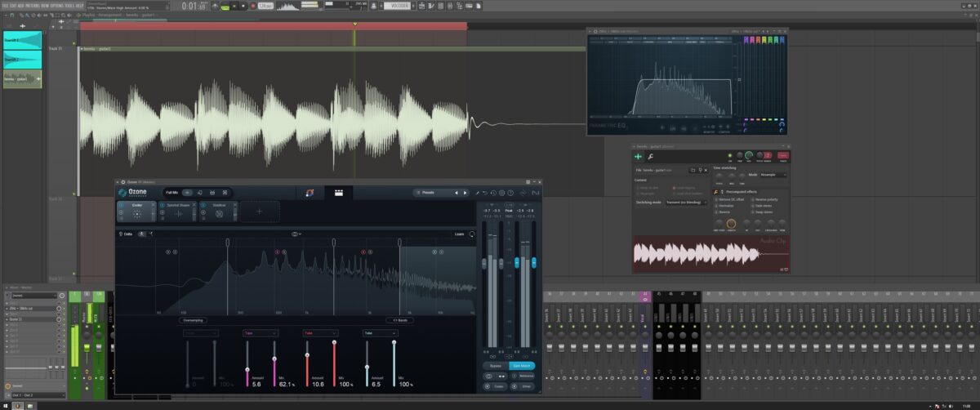Click the swap channels arrows icon in Ozone
980x410 pixels.
pyautogui.click(x=502, y=376)
